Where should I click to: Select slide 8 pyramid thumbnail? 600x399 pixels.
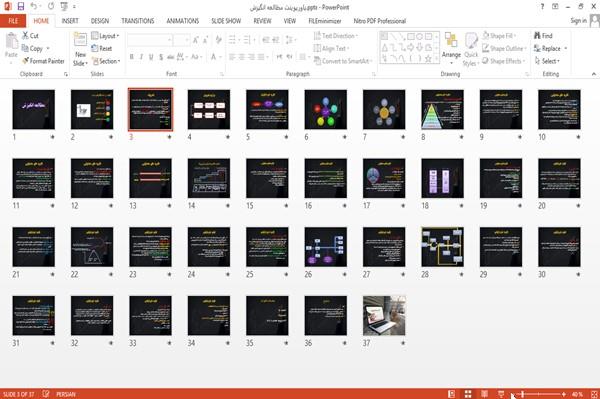click(442, 109)
